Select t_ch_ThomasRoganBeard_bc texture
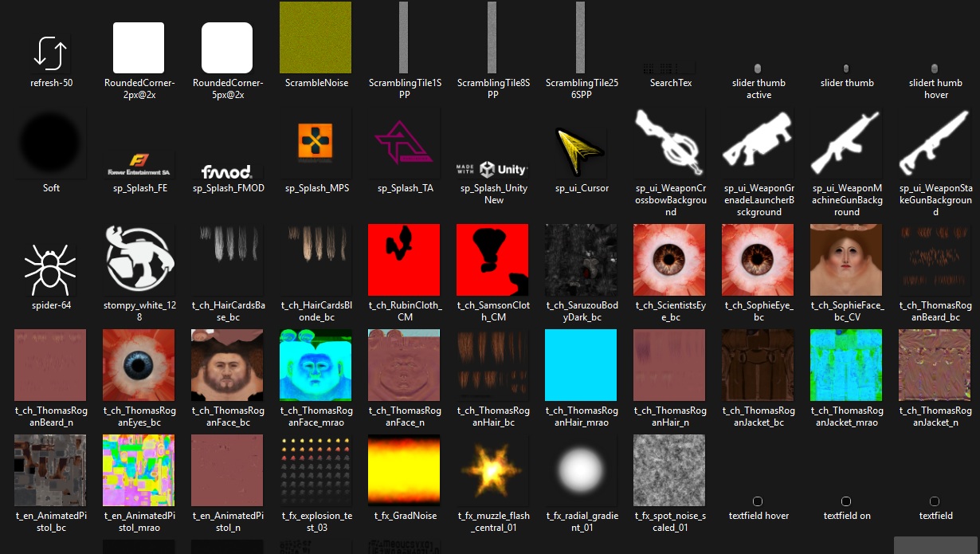Screen dimensions: 980x554 935,260
